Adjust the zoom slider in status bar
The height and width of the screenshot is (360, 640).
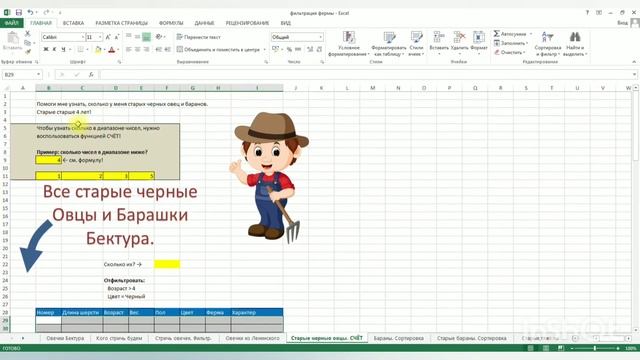[595, 348]
